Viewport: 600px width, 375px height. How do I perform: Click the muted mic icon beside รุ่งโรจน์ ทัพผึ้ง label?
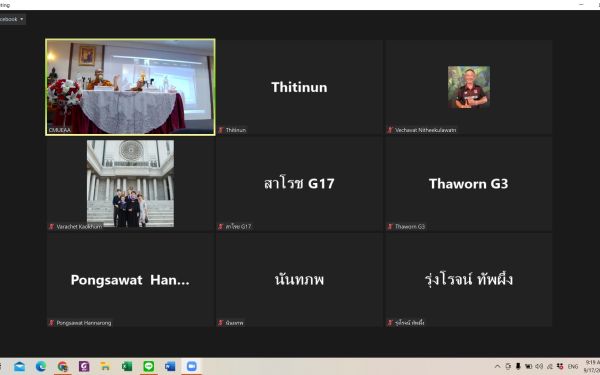click(x=390, y=323)
